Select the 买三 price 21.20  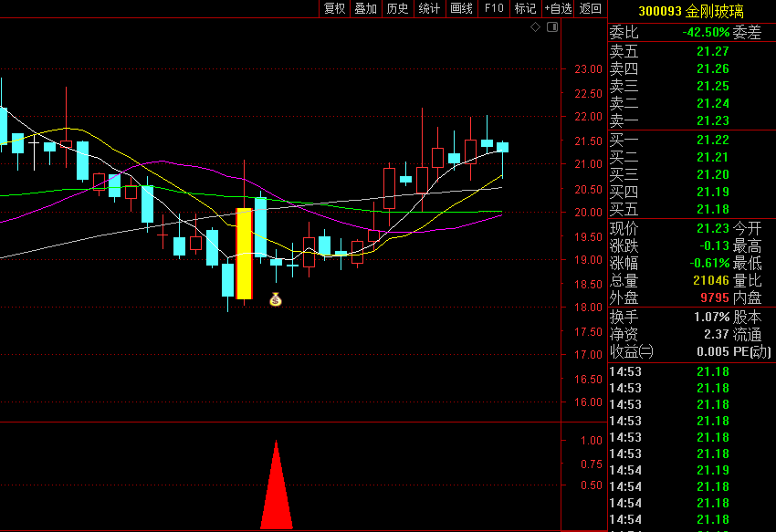[x=713, y=174]
